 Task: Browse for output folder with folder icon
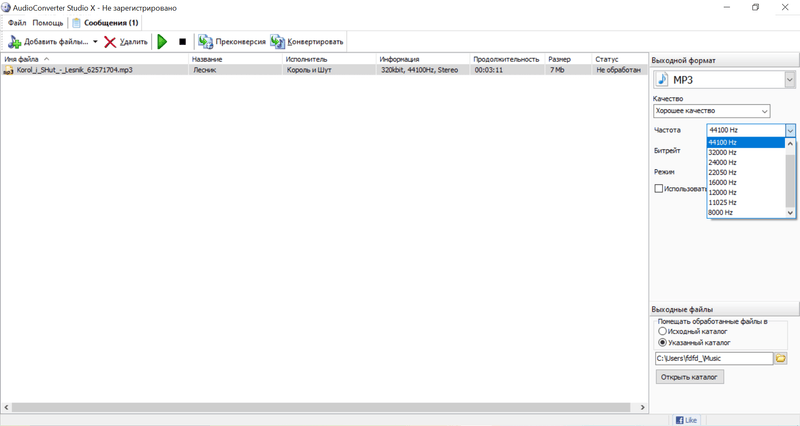point(781,359)
